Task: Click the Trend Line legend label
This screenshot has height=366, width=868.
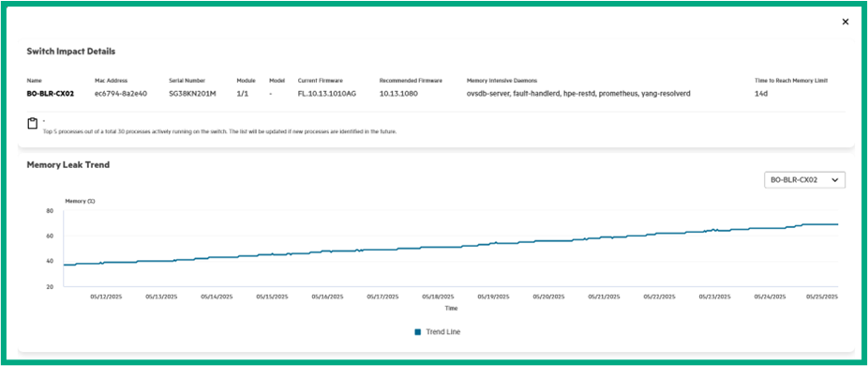Action: (x=442, y=331)
